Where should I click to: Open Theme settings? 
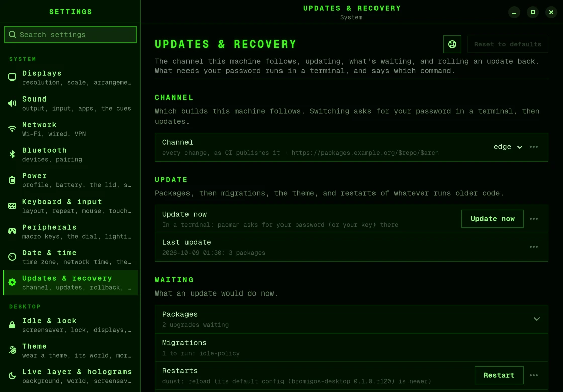(x=70, y=350)
